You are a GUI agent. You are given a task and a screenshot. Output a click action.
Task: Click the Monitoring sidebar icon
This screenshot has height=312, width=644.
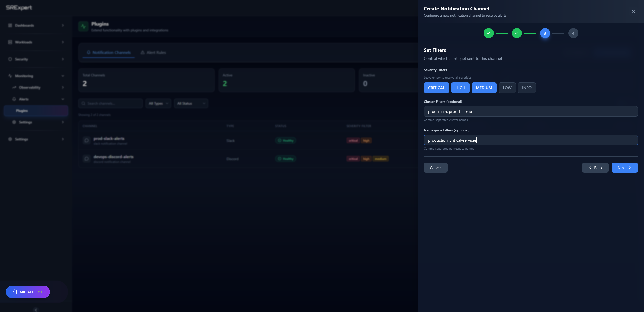coord(10,76)
